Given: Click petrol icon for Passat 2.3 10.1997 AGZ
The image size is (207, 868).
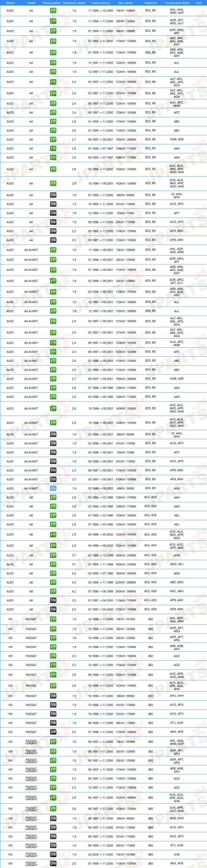Looking at the screenshot, I should pyautogui.click(x=53, y=665).
